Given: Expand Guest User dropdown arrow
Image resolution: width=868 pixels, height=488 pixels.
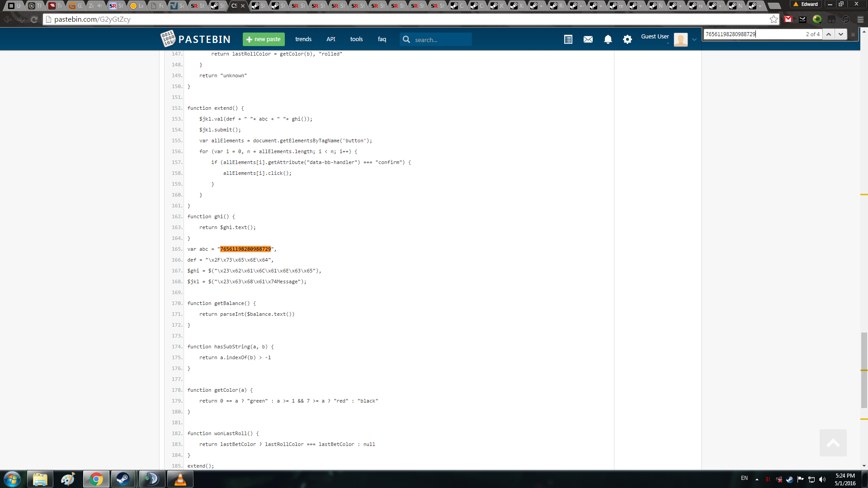Looking at the screenshot, I should 694,40.
